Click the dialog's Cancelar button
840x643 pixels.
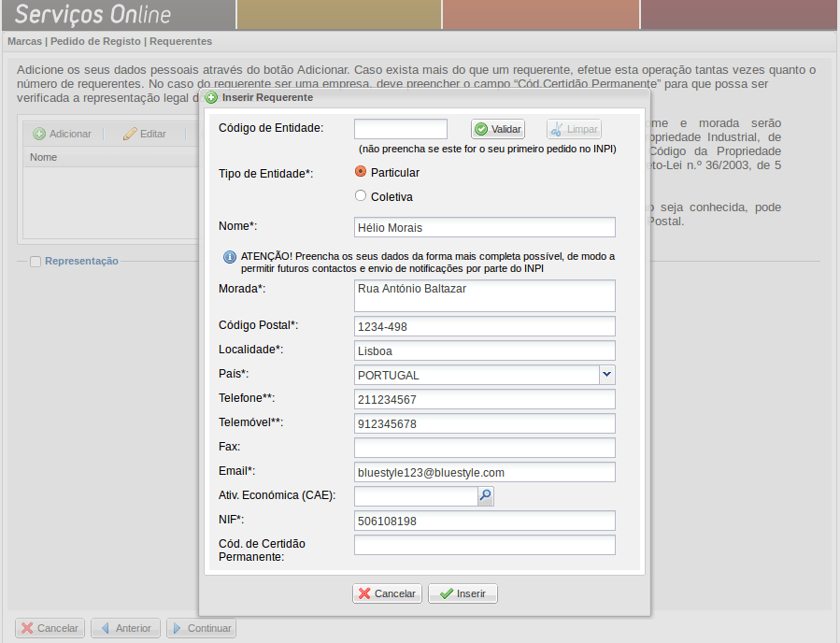click(x=387, y=593)
